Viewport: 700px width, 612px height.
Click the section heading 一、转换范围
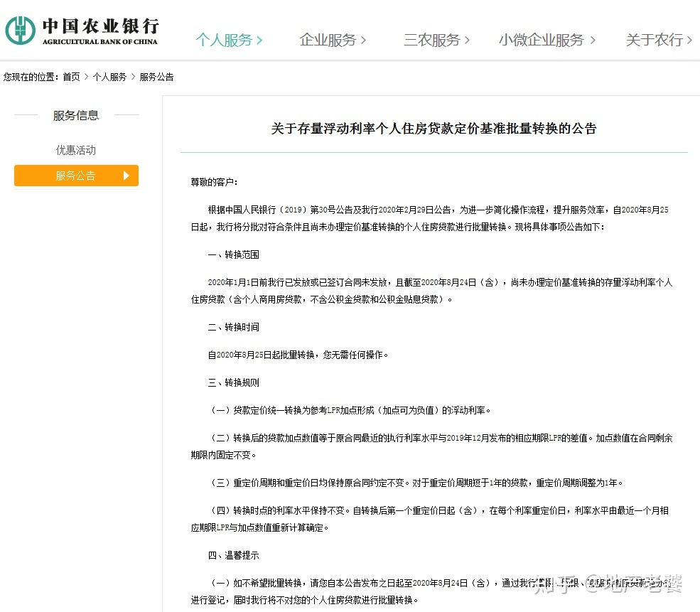[x=234, y=254]
